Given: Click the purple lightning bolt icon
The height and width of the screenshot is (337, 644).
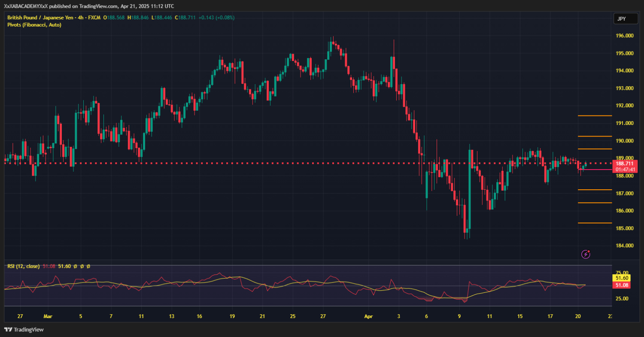Looking at the screenshot, I should pyautogui.click(x=586, y=254).
